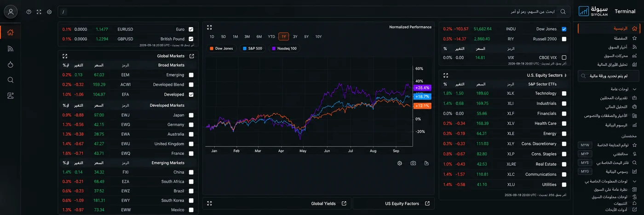Toggle fullscreen mode from the top bar
Image resolution: width=644 pixels, height=215 pixels.
[x=39, y=12]
